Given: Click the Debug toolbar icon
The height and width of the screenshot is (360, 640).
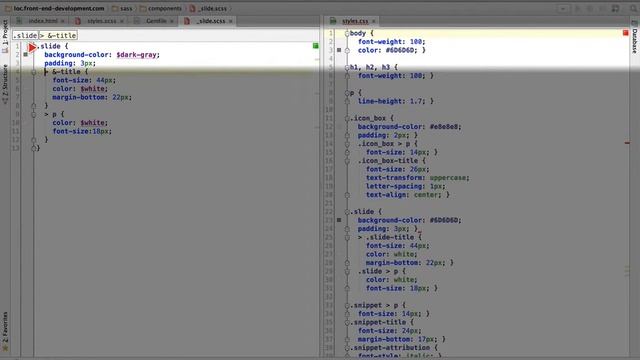Looking at the screenshot, I should click(x=590, y=9).
